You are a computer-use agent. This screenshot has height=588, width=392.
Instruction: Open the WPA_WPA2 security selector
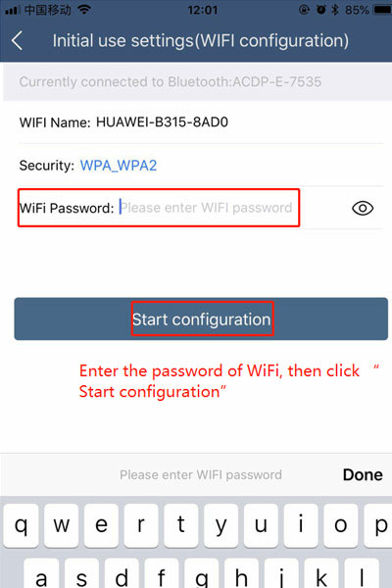[119, 166]
